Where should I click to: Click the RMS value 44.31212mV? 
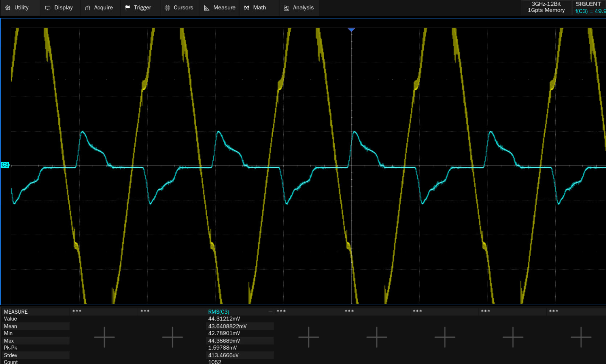point(224,319)
